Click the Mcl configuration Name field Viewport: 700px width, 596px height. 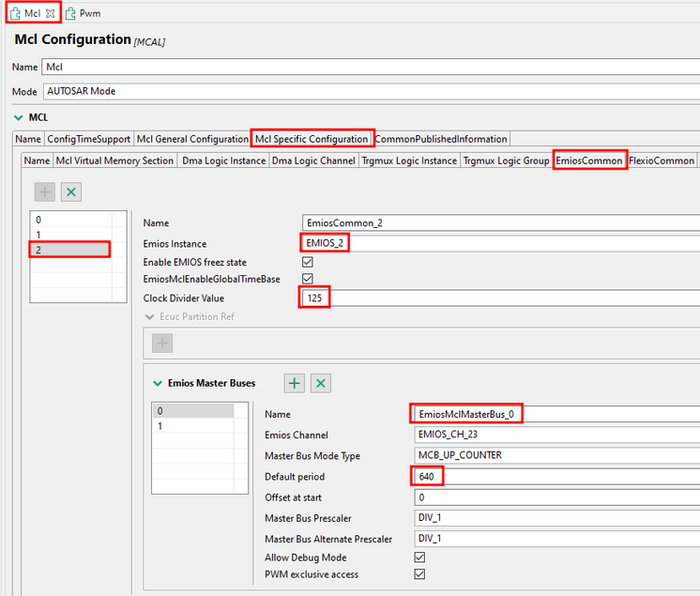(x=371, y=67)
